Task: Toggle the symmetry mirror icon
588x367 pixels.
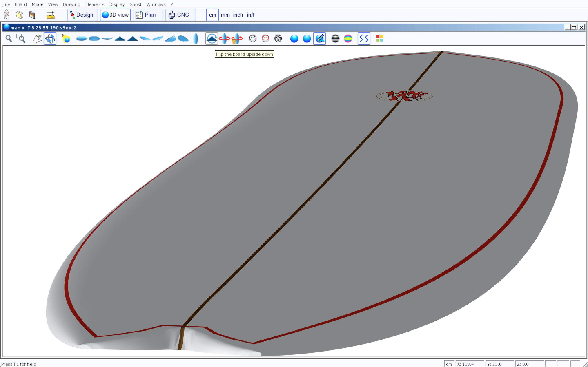Action: (364, 39)
